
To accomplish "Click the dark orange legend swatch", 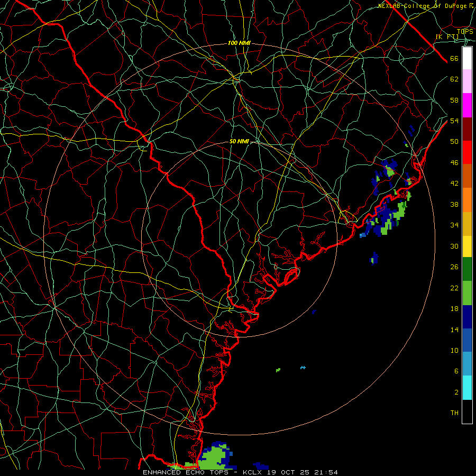I will [x=467, y=176].
